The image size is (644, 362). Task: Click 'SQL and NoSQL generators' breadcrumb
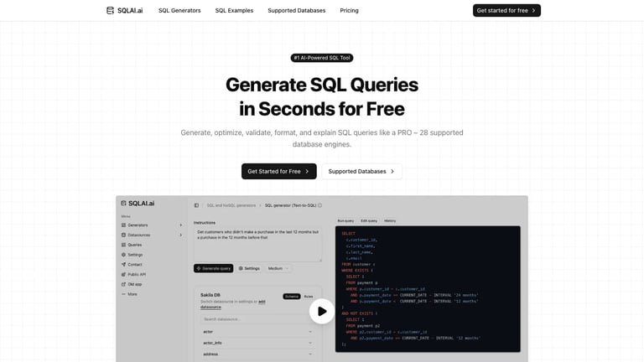231,205
